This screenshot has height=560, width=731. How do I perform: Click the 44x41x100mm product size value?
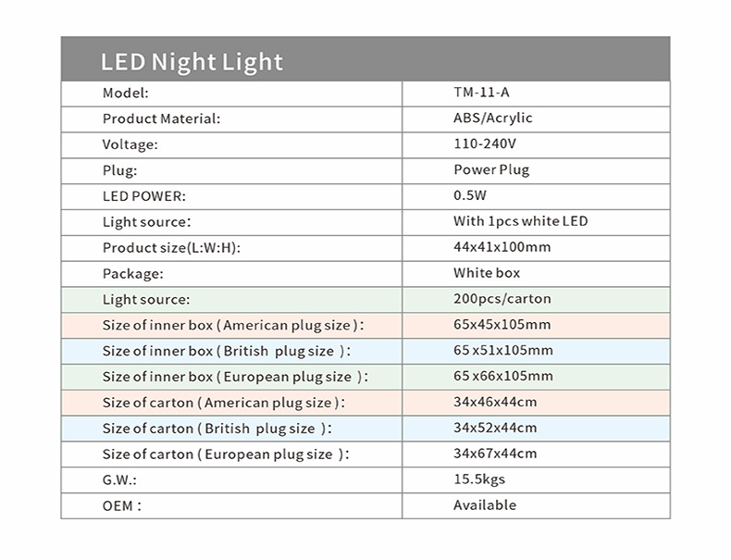[x=502, y=247]
